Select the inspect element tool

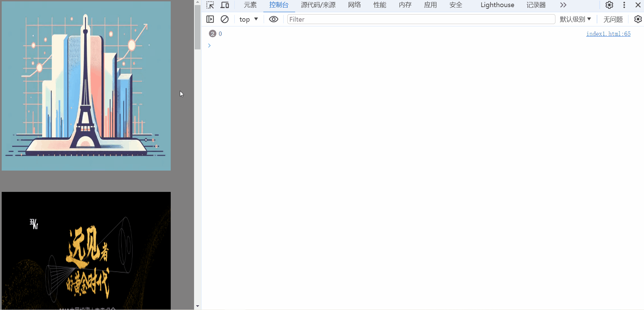(x=210, y=5)
